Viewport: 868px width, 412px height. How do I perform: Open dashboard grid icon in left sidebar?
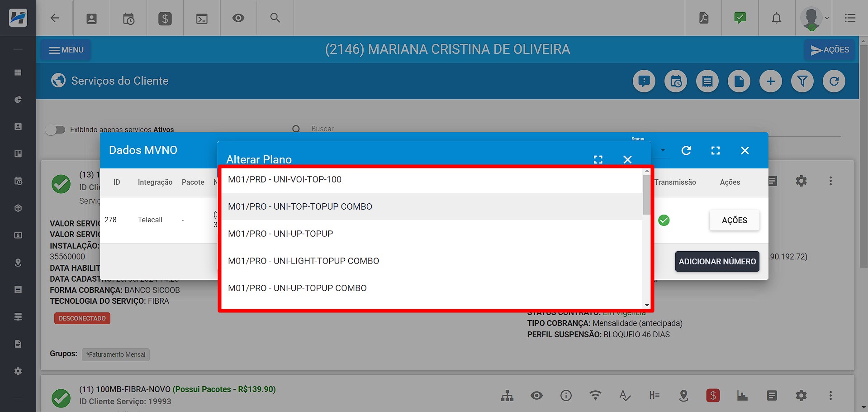(x=18, y=72)
